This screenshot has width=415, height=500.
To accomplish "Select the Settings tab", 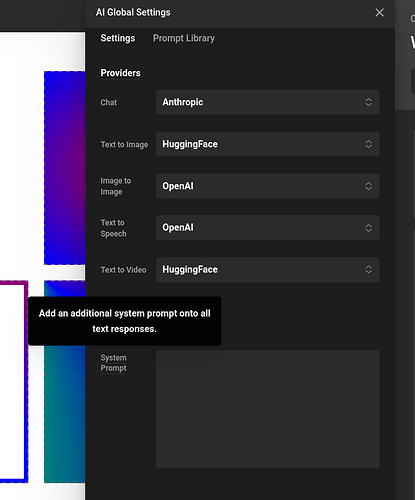I will click(118, 38).
